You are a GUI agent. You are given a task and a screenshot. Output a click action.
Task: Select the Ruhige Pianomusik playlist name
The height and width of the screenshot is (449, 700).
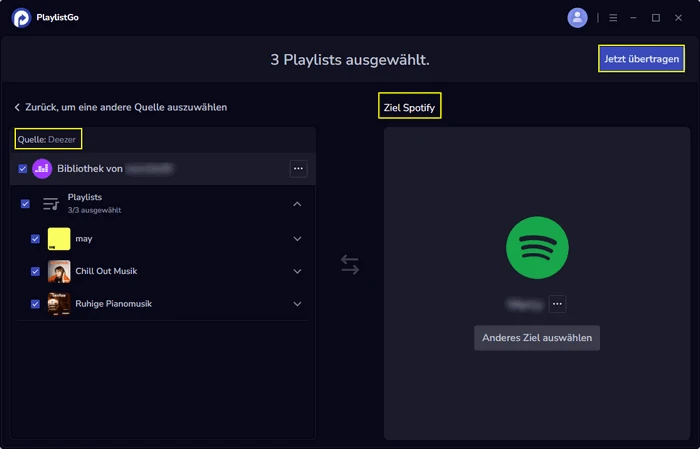point(113,303)
